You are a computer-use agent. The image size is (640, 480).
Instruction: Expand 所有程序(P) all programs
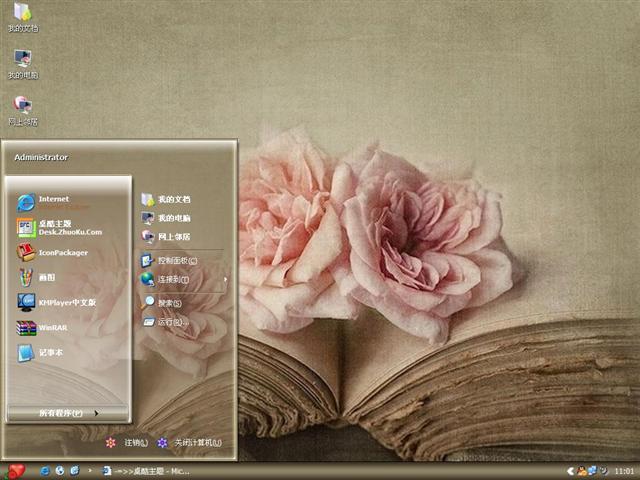[68, 413]
